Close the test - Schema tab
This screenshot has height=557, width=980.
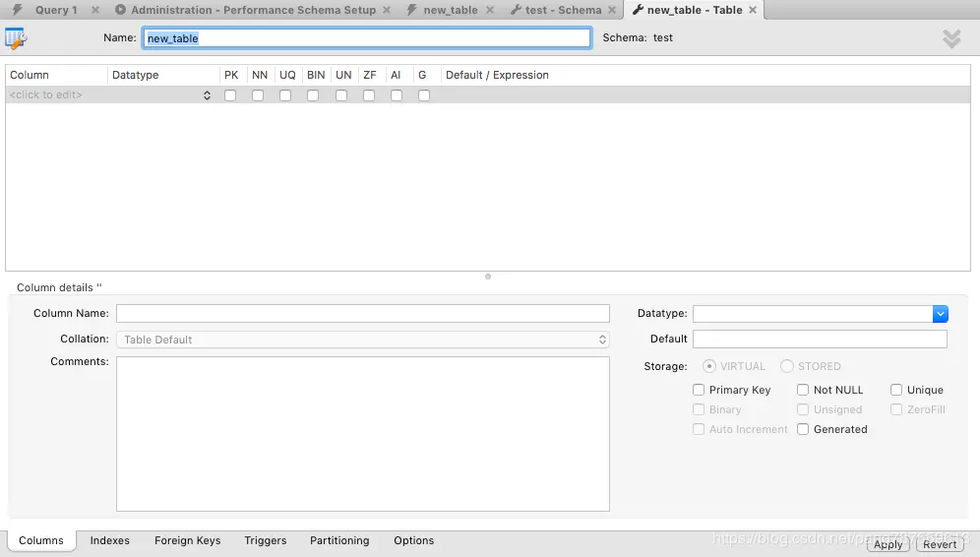612,10
